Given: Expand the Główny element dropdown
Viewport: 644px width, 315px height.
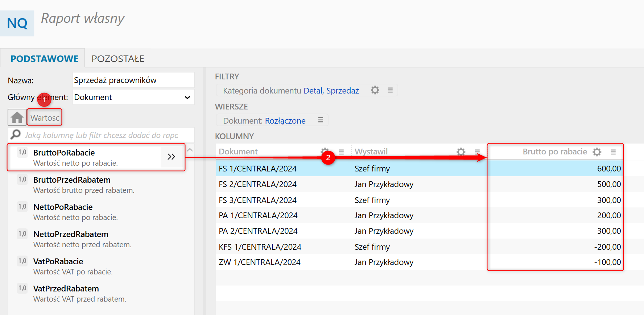Looking at the screenshot, I should pyautogui.click(x=187, y=98).
